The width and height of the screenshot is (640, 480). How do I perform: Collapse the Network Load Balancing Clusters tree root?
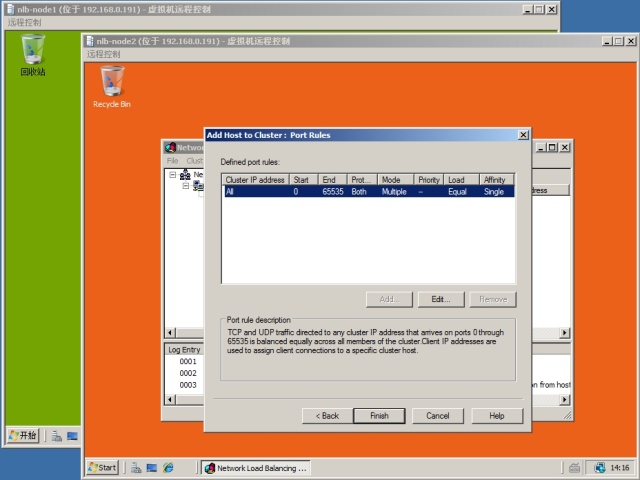coord(173,175)
